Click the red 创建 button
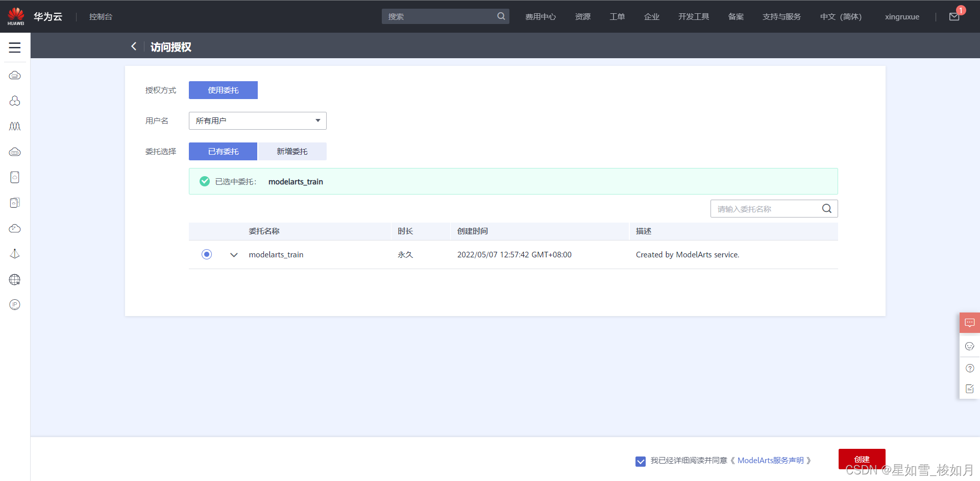 tap(862, 459)
